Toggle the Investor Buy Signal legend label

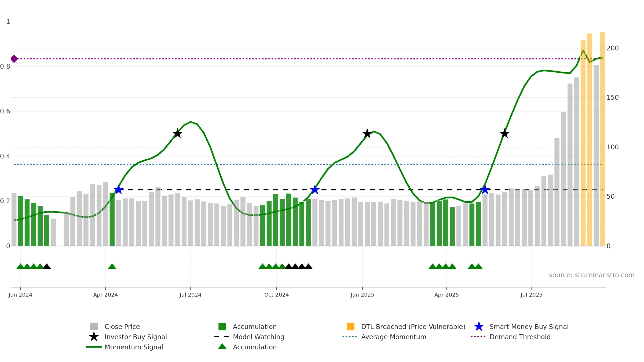pos(136,337)
